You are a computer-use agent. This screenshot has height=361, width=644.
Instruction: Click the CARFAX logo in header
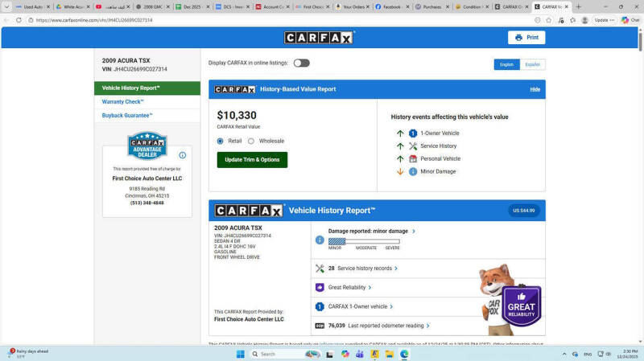point(319,38)
